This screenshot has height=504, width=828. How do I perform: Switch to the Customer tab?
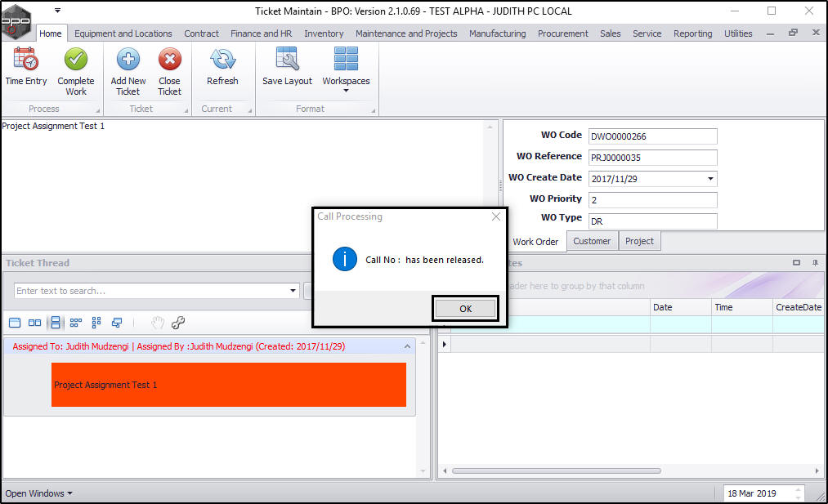coord(592,241)
